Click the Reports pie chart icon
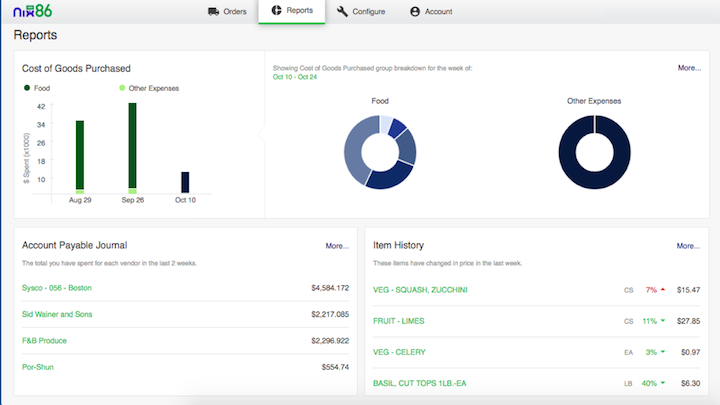The image size is (720, 405). point(276,10)
